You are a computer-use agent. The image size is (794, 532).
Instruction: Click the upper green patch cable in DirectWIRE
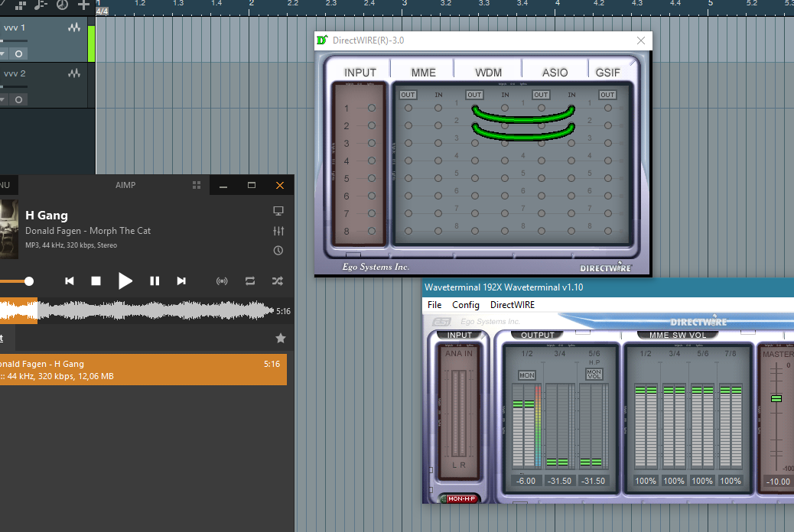pyautogui.click(x=523, y=118)
